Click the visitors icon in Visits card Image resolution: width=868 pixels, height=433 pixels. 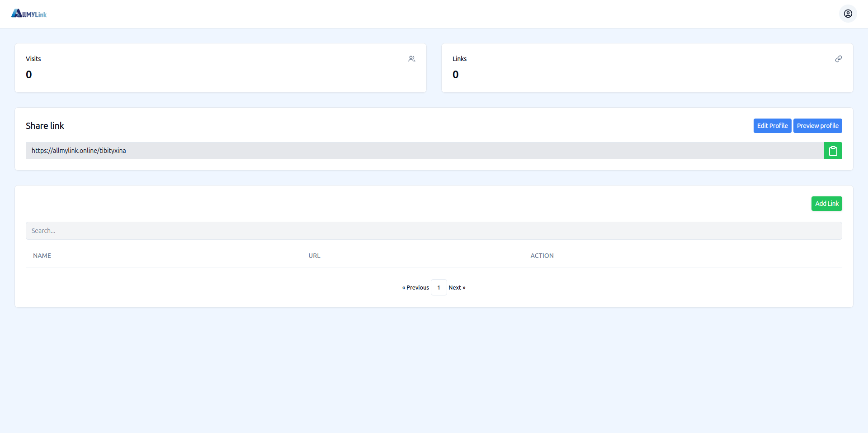(x=411, y=59)
